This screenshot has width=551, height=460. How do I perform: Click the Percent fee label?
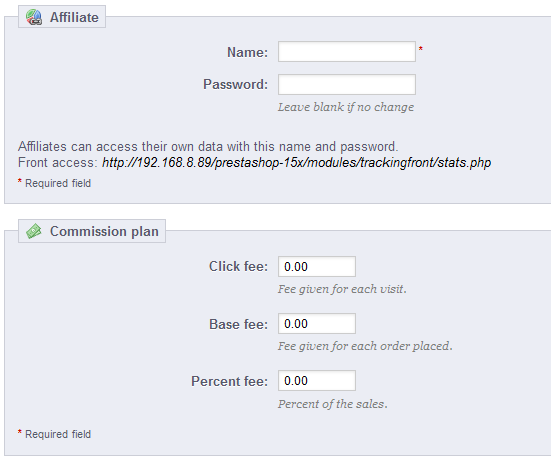click(x=229, y=381)
